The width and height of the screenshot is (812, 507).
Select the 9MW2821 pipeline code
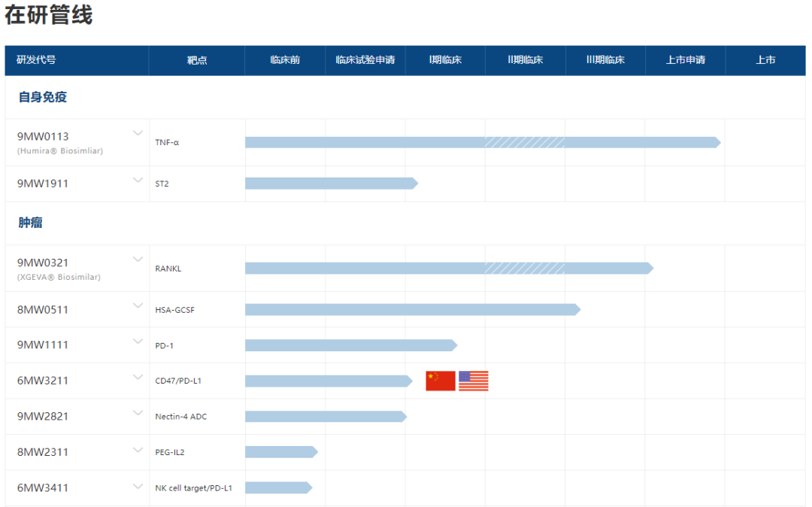click(x=43, y=417)
